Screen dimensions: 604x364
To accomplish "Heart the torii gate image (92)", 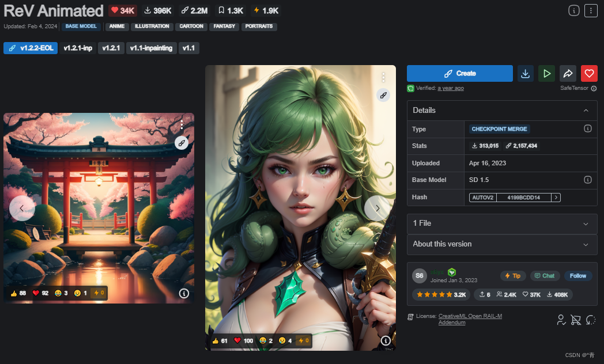I will tap(40, 293).
